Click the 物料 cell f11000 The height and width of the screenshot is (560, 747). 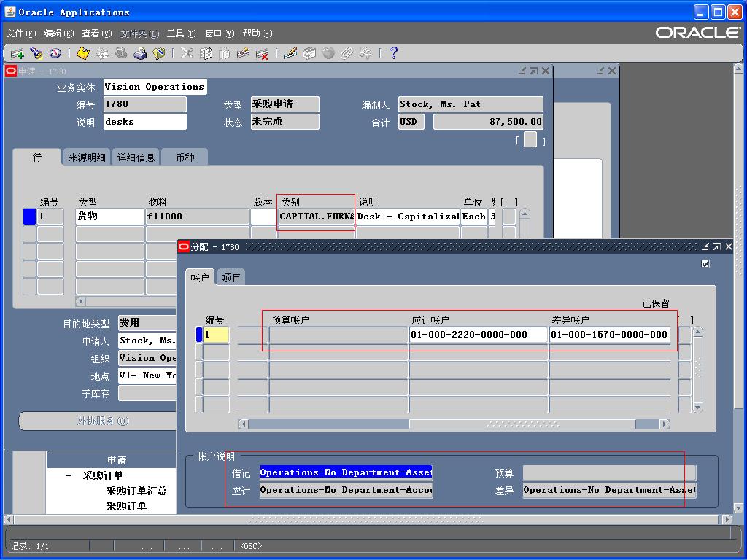pyautogui.click(x=198, y=216)
